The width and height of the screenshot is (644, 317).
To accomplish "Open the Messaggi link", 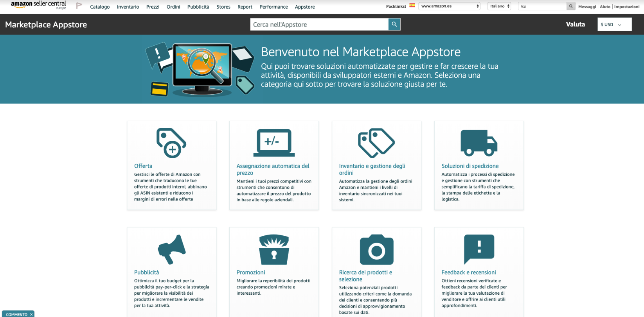I will pos(587,7).
